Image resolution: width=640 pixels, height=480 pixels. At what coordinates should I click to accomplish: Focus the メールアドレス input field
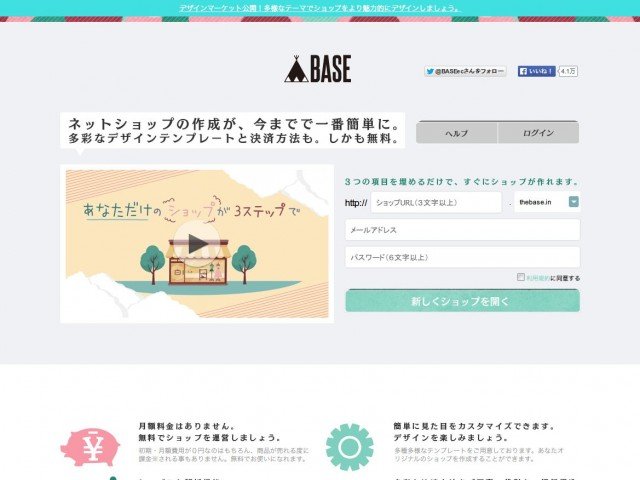(462, 230)
